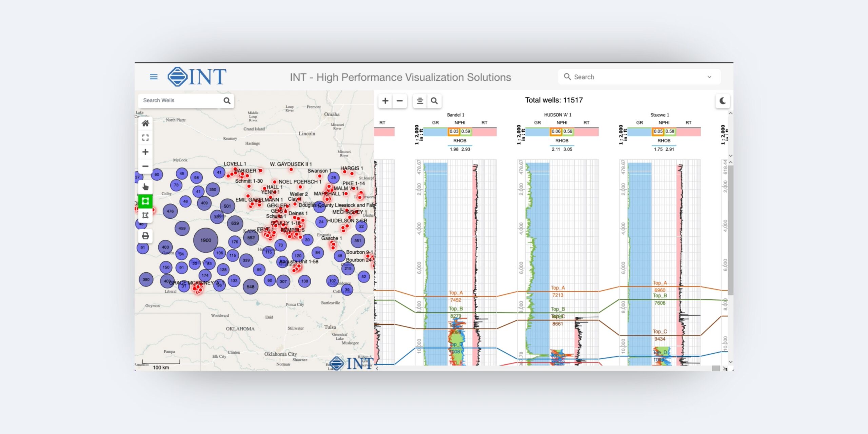
Task: Select the W. GAYDUSEK II 1 well marker
Action: coord(291,169)
